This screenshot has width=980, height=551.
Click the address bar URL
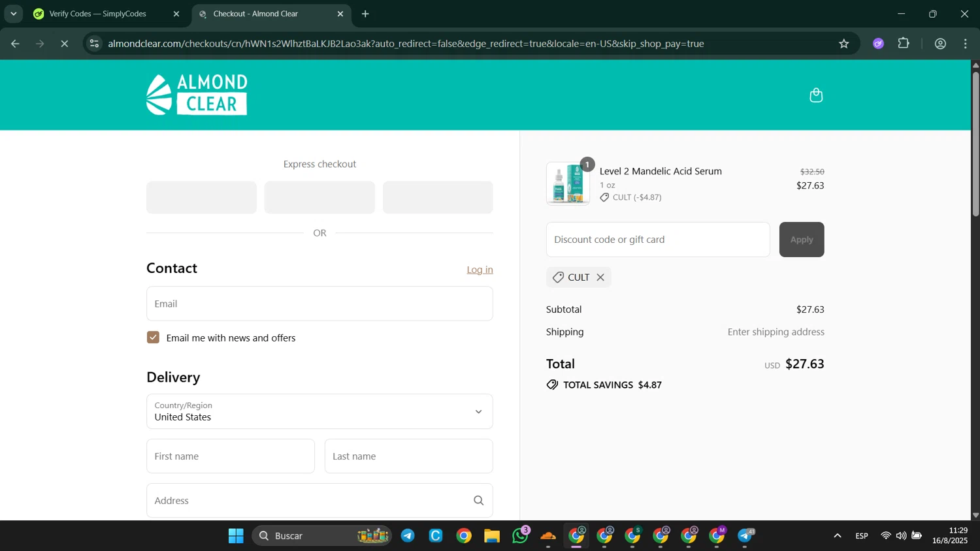click(x=406, y=44)
